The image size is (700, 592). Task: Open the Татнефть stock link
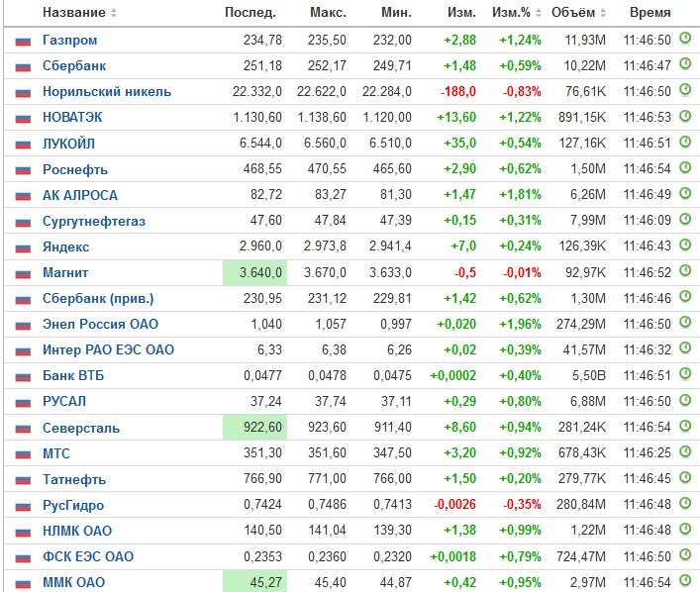coord(74,479)
